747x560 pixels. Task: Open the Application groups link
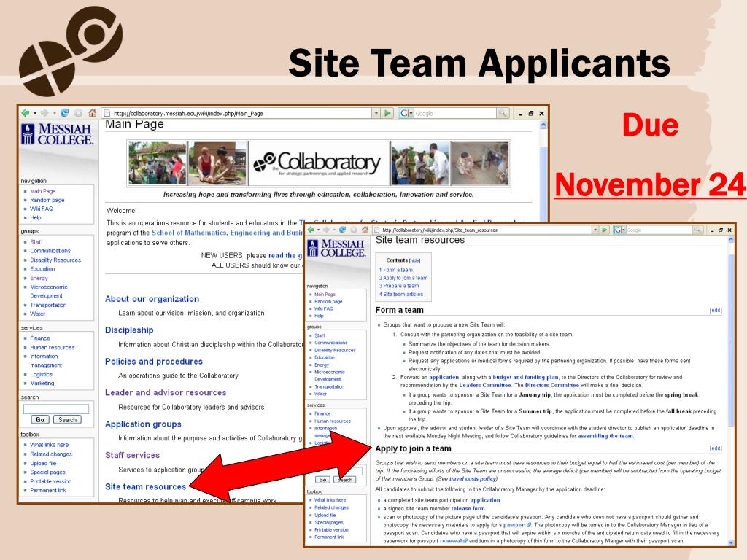coord(143,424)
